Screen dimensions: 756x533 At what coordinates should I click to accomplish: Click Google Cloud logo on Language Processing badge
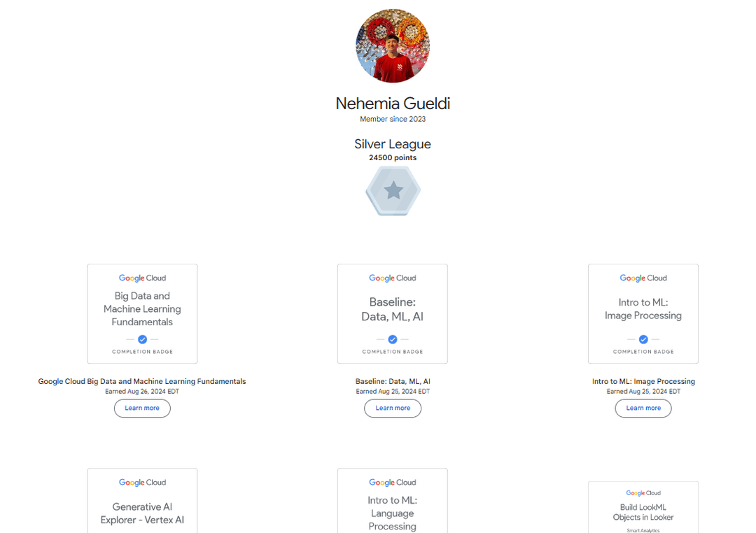pyautogui.click(x=393, y=483)
